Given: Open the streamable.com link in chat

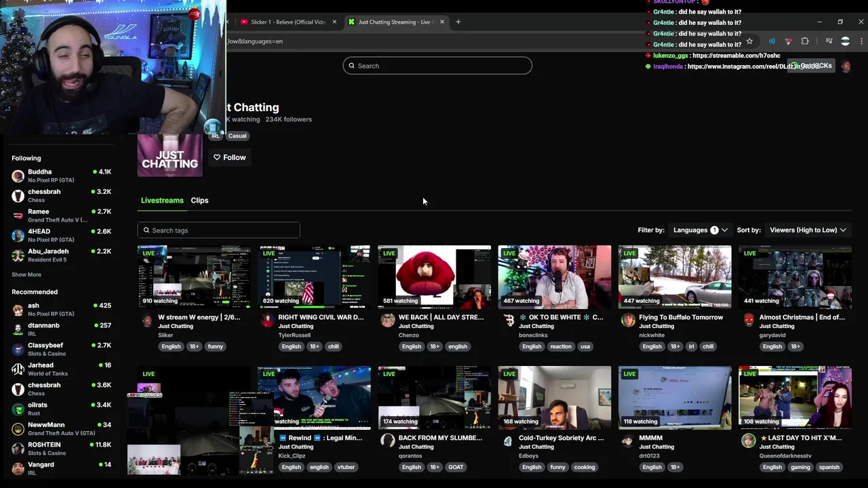Looking at the screenshot, I should pyautogui.click(x=736, y=56).
